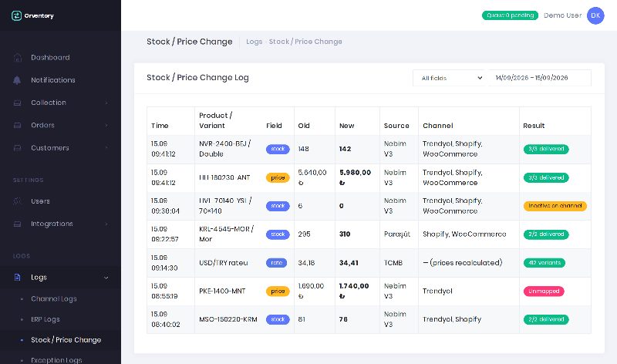This screenshot has width=617, height=364.
Task: Click the rate badge for USD/TRY
Action: (x=277, y=263)
